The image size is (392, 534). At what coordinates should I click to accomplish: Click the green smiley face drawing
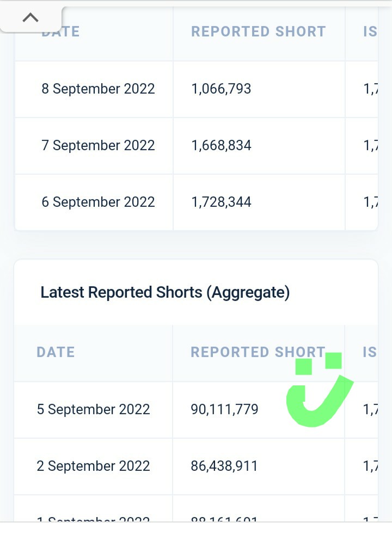coord(318,389)
